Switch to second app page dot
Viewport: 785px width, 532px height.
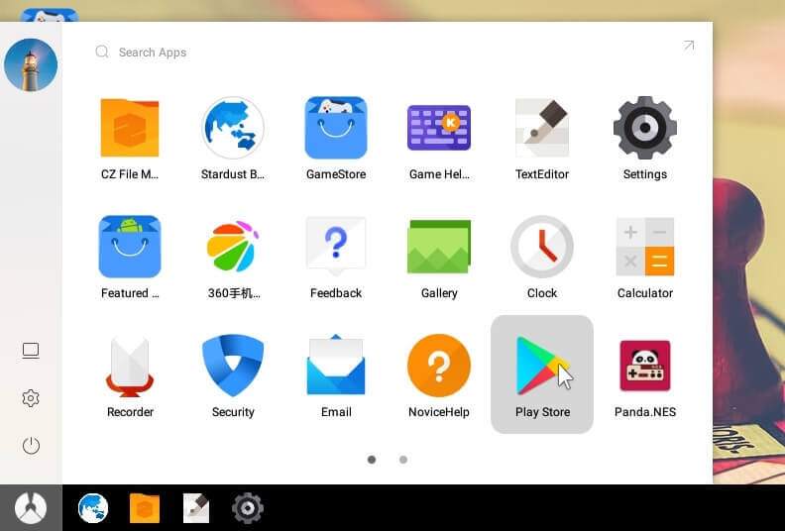pos(403,460)
